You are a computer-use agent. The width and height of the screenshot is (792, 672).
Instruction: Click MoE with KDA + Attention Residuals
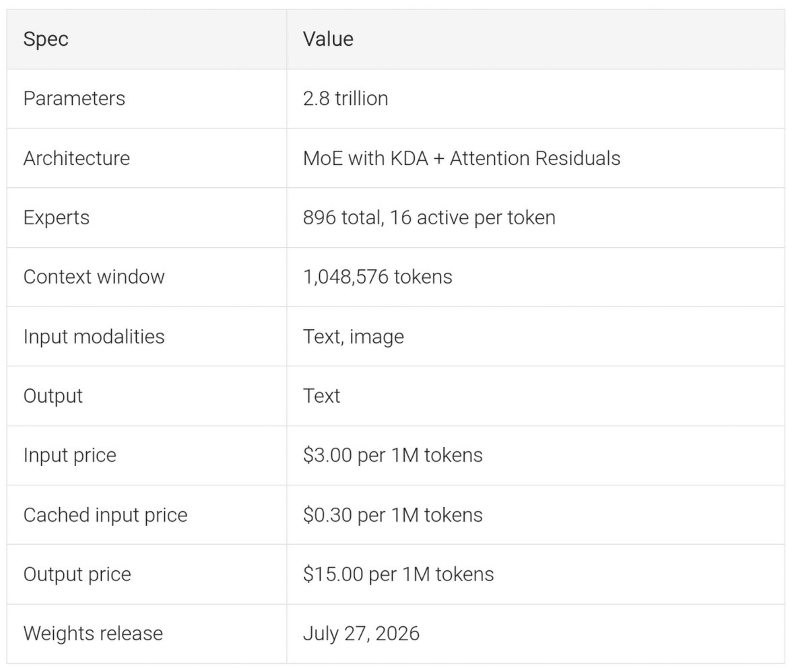click(462, 158)
